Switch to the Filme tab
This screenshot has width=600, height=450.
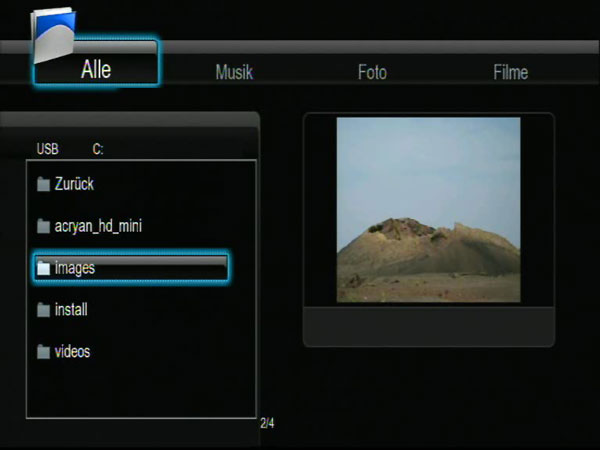(510, 72)
